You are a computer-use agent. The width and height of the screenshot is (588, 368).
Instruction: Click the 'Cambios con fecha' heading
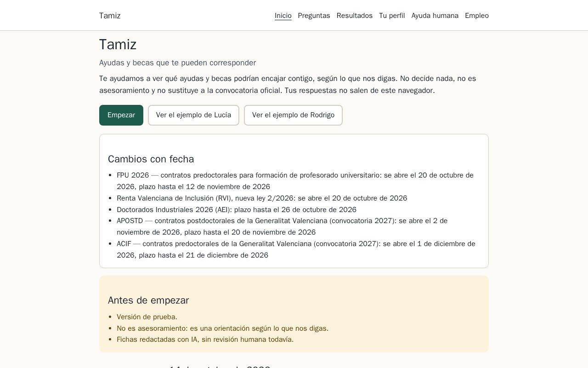151,159
